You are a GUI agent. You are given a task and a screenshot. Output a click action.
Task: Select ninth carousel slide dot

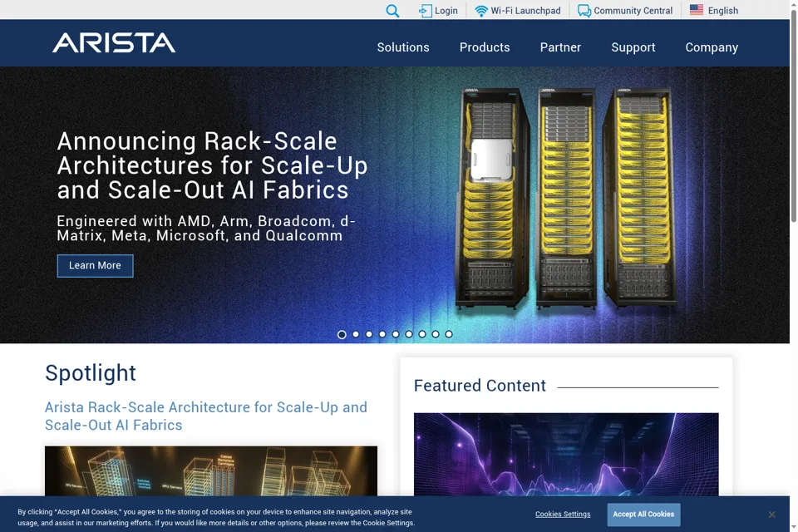(448, 334)
